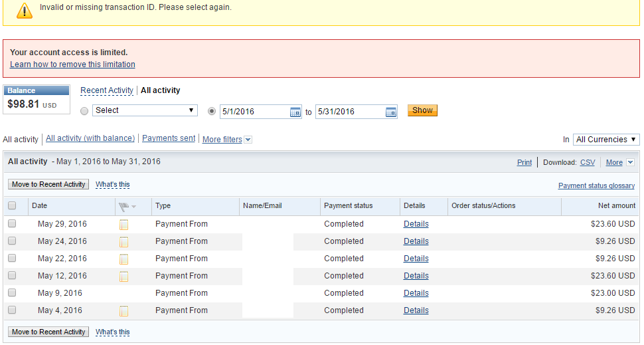This screenshot has width=644, height=345.
Task: Click the note icon for May 12 payment
Action: [123, 277]
